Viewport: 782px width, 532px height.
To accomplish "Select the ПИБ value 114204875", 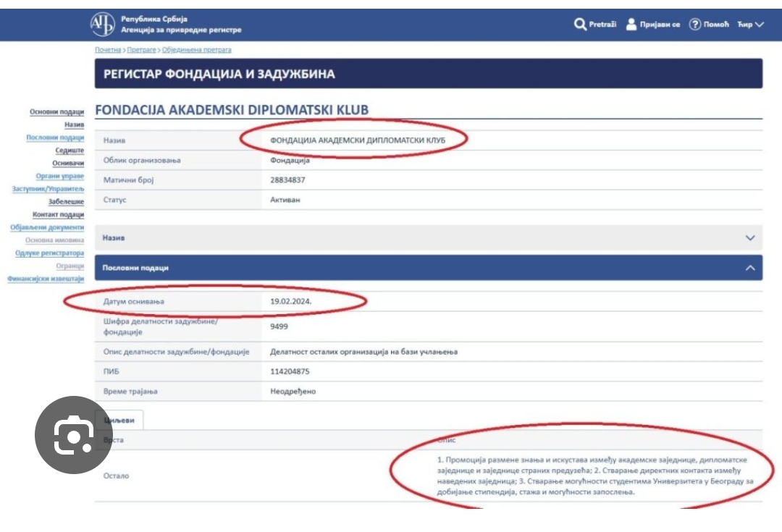I will tap(290, 371).
